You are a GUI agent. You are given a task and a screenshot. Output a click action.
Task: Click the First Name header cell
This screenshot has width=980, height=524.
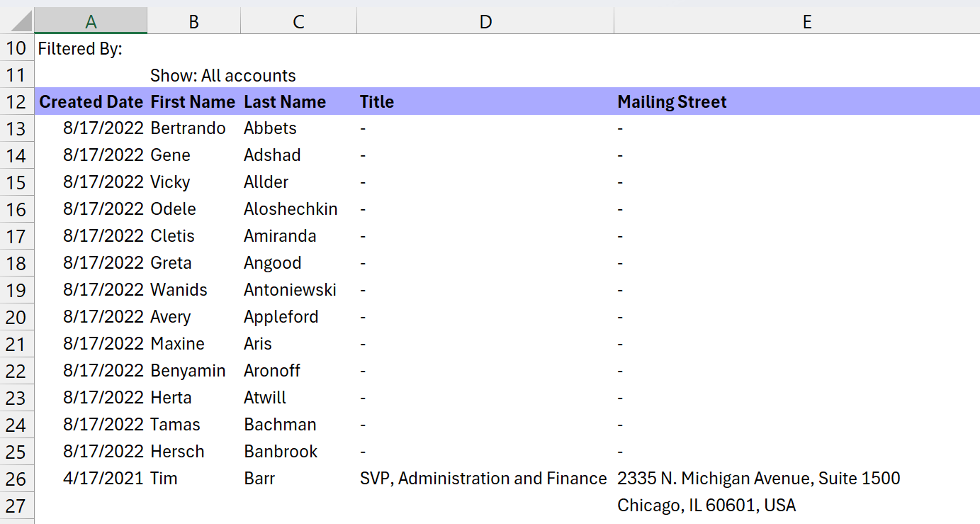click(193, 101)
